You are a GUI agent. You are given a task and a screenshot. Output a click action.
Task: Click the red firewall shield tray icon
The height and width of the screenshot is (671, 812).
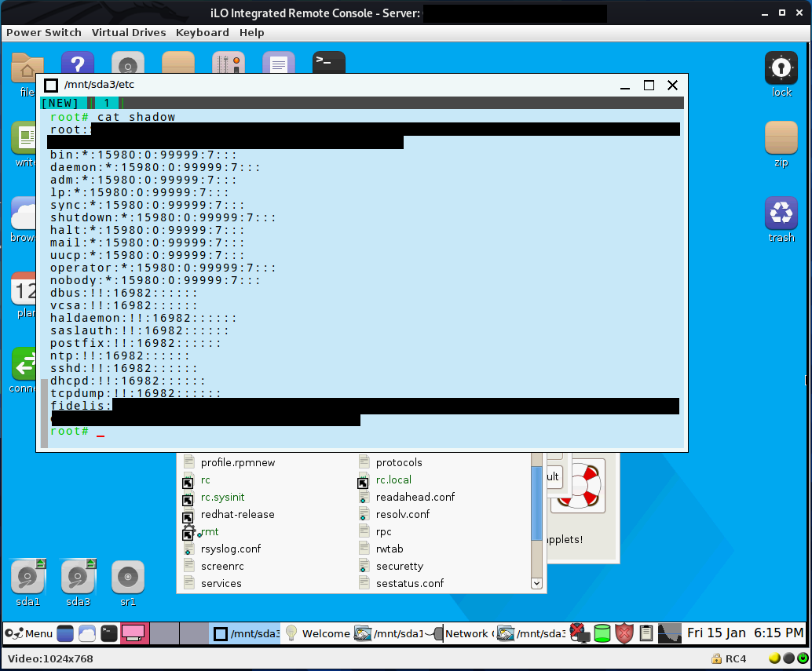coord(624,633)
